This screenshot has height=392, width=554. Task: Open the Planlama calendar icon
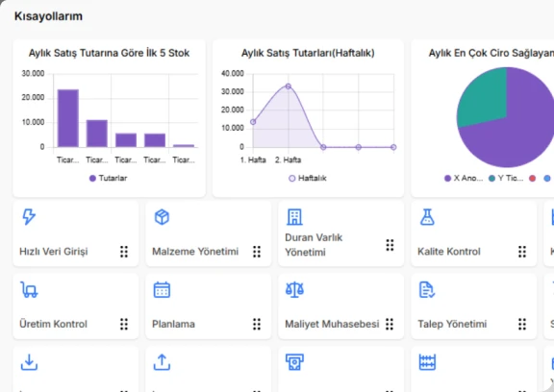pos(162,290)
